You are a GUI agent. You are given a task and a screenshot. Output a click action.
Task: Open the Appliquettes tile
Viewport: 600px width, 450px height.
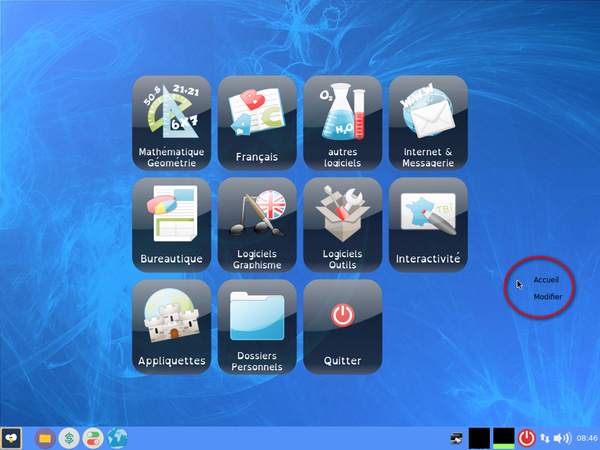(x=171, y=327)
